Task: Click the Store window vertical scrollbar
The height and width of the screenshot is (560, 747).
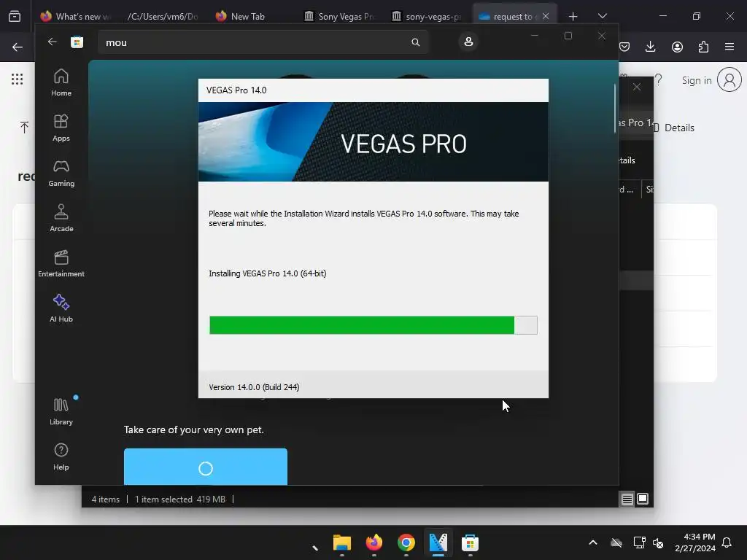Action: (x=614, y=109)
